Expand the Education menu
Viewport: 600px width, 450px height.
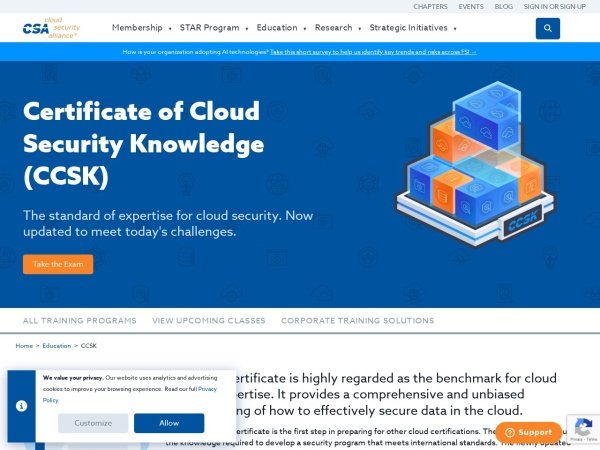pyautogui.click(x=281, y=28)
